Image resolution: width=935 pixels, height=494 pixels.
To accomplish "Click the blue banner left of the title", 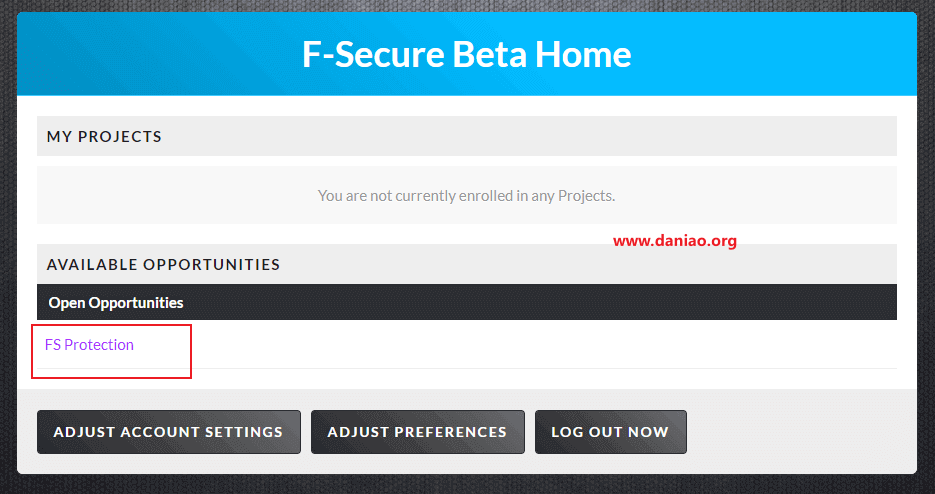I will [155, 54].
